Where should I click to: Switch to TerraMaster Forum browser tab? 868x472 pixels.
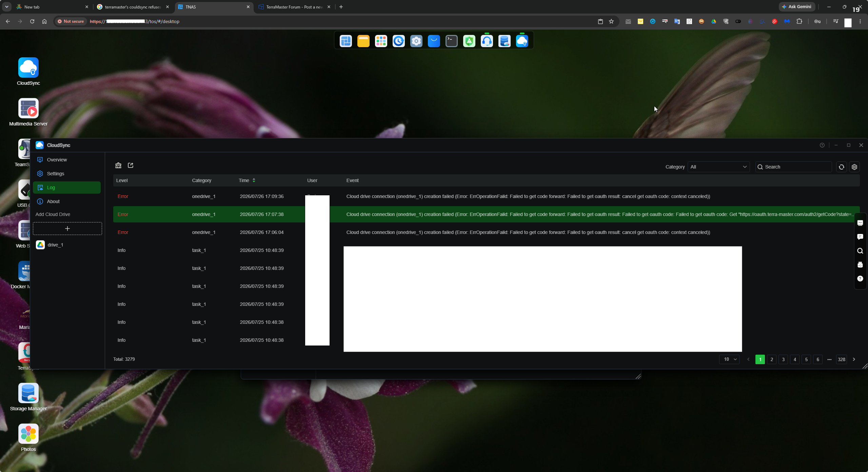click(x=294, y=7)
